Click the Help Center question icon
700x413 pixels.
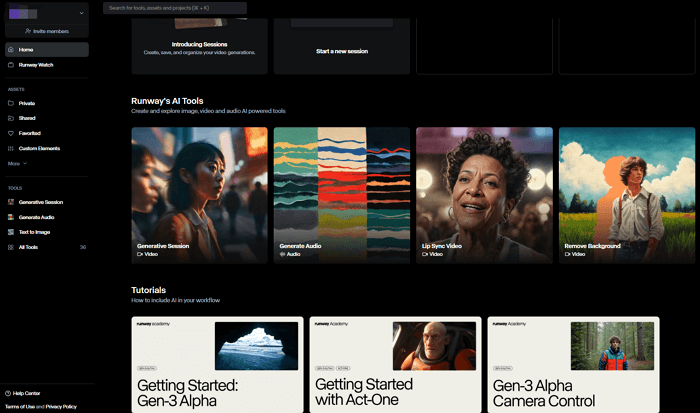click(x=8, y=393)
